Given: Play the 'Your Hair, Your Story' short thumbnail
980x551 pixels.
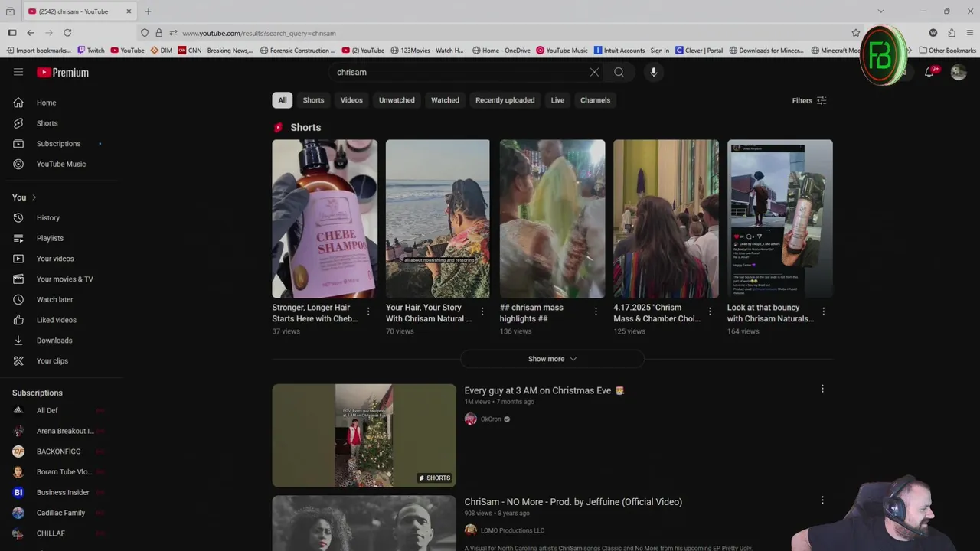Looking at the screenshot, I should [438, 219].
